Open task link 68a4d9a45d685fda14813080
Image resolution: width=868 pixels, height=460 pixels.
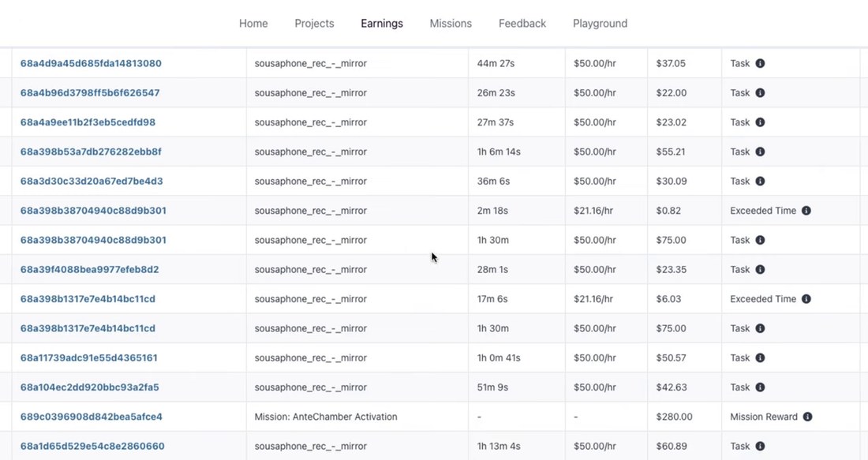point(91,64)
